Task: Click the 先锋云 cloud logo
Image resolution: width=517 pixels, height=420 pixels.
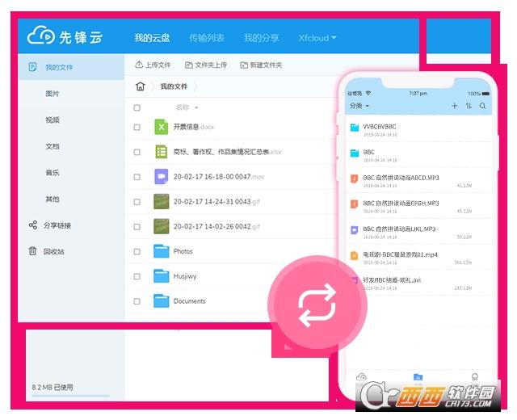Action: coord(65,36)
